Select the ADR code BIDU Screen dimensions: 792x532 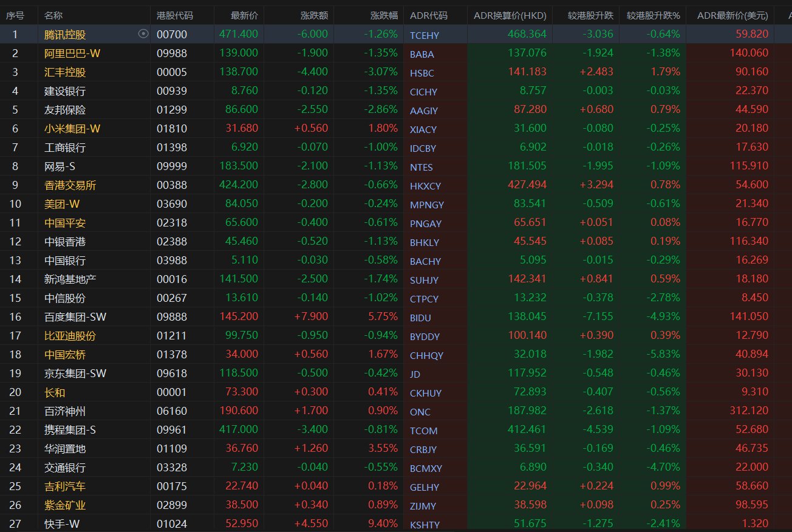tap(422, 318)
